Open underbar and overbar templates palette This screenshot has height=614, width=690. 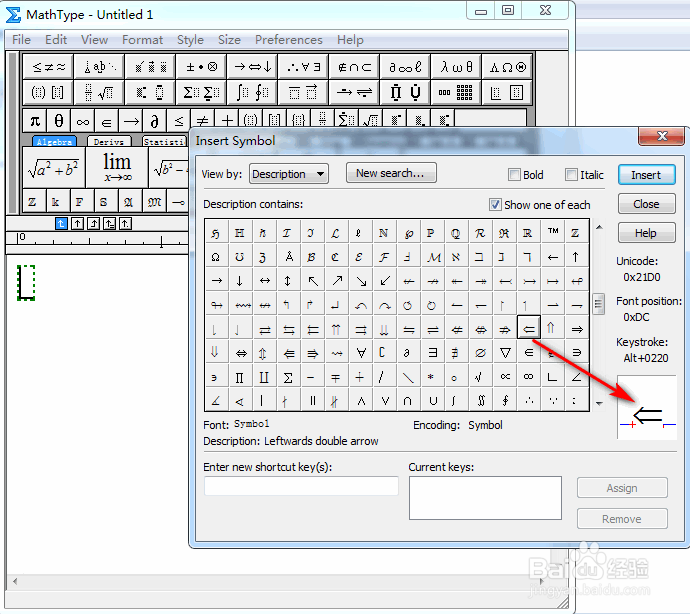[304, 92]
